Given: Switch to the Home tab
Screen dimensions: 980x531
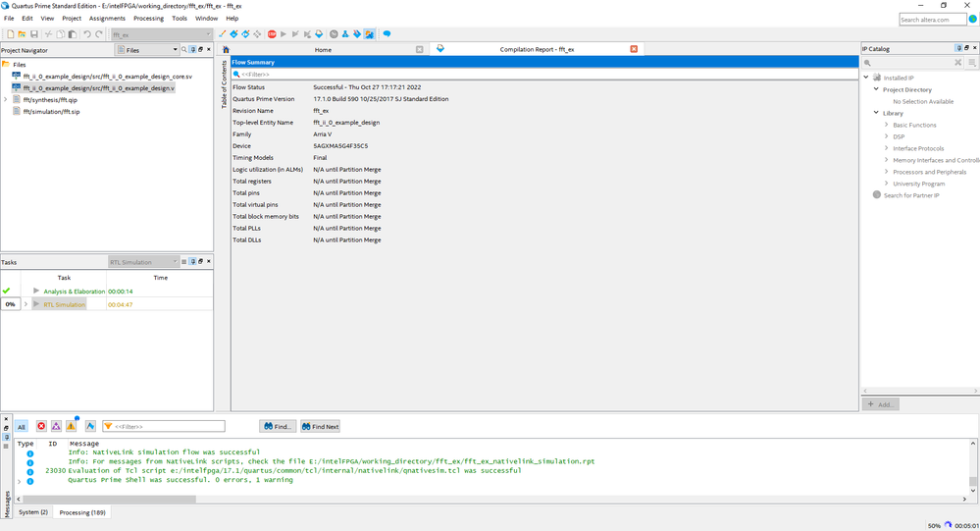Looking at the screenshot, I should [323, 49].
